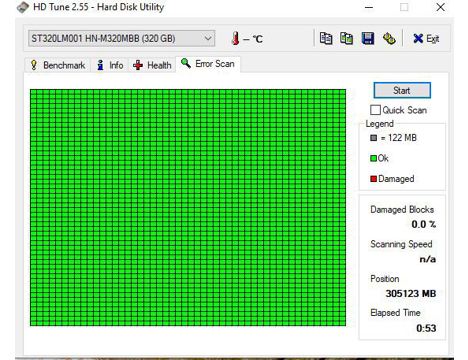Close the HD Tune window
Viewport: 468px width, 360px height.
(x=441, y=7)
